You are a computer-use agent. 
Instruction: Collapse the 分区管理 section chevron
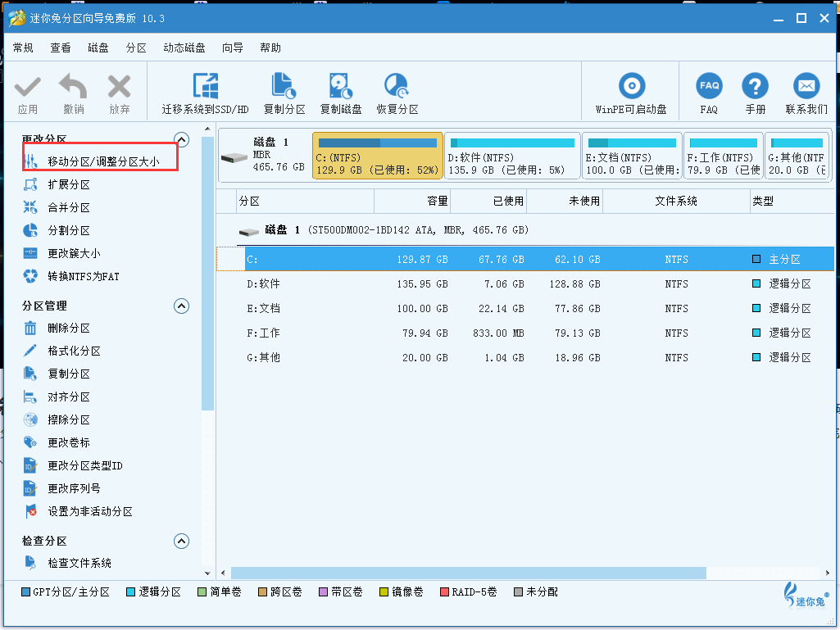click(182, 306)
